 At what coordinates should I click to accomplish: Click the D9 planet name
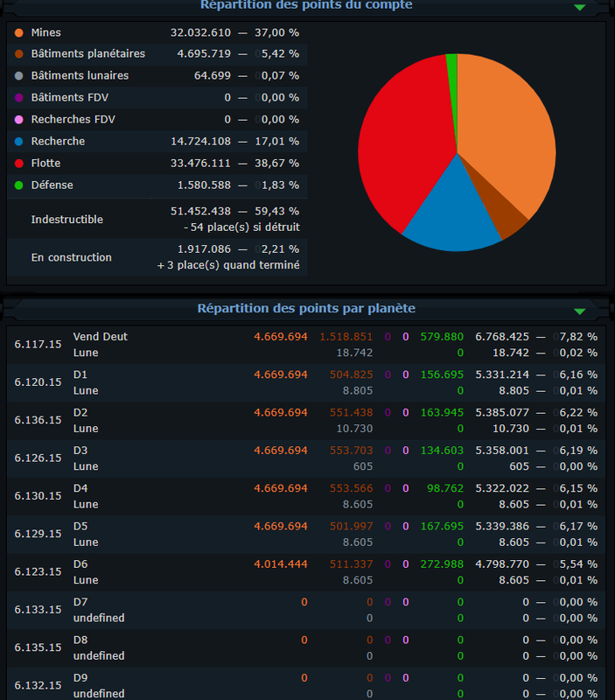(80, 679)
